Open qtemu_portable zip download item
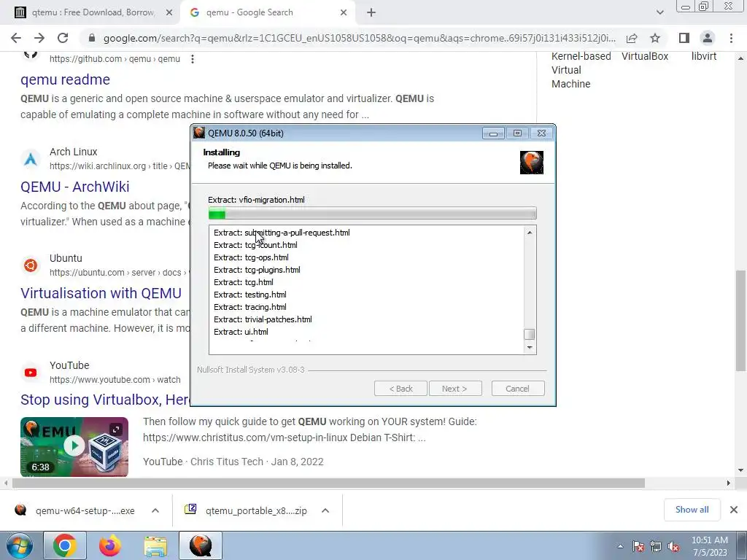The width and height of the screenshot is (747, 560). pos(247,510)
